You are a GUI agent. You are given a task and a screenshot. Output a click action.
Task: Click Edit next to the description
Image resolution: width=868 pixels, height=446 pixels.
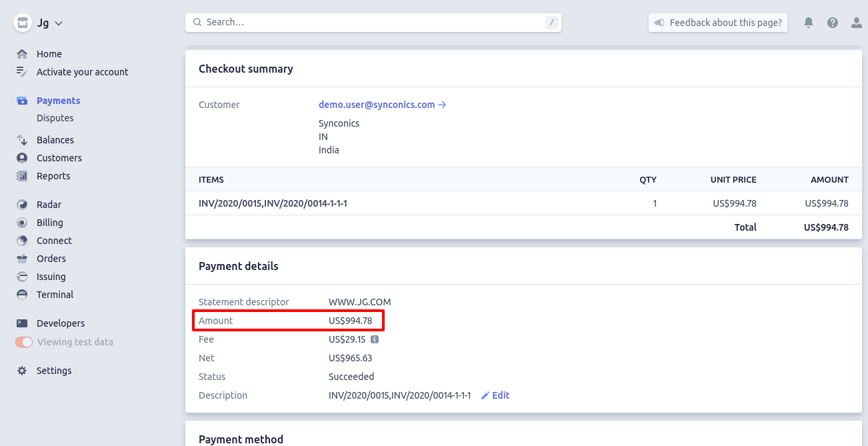pos(501,395)
